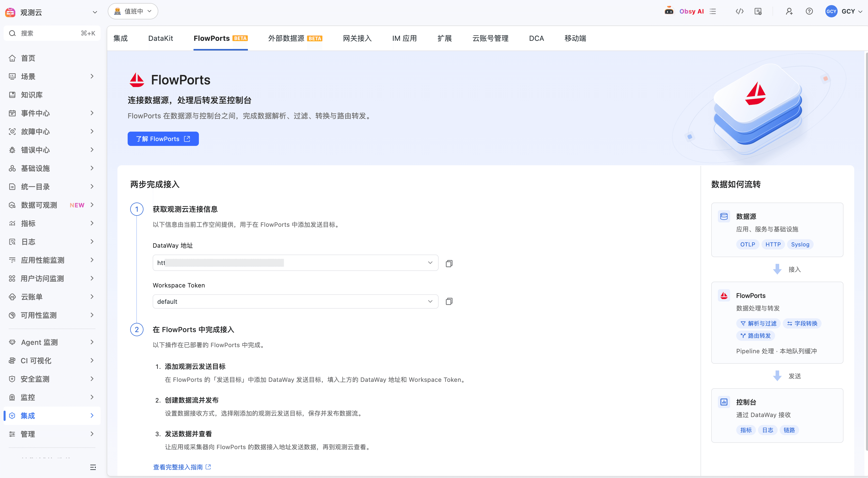Copy the Workspace Token value
The height and width of the screenshot is (478, 868).
point(449,301)
